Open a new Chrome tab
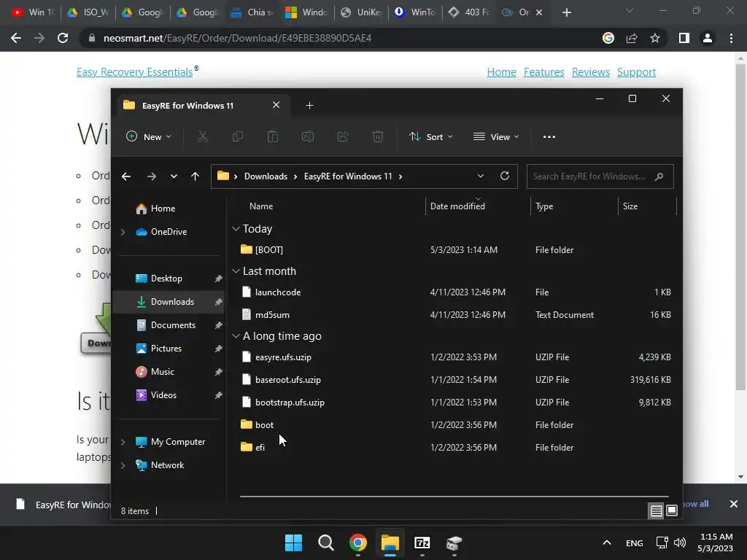This screenshot has width=747, height=560. (x=566, y=12)
